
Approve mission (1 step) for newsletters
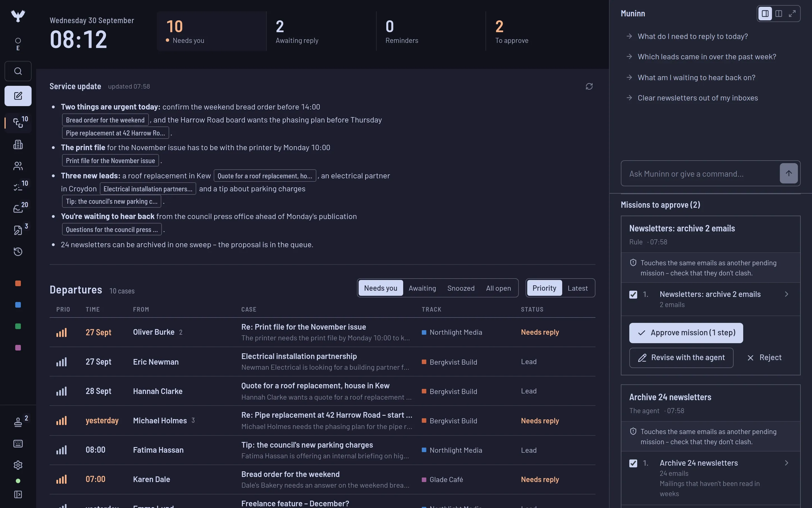686,333
